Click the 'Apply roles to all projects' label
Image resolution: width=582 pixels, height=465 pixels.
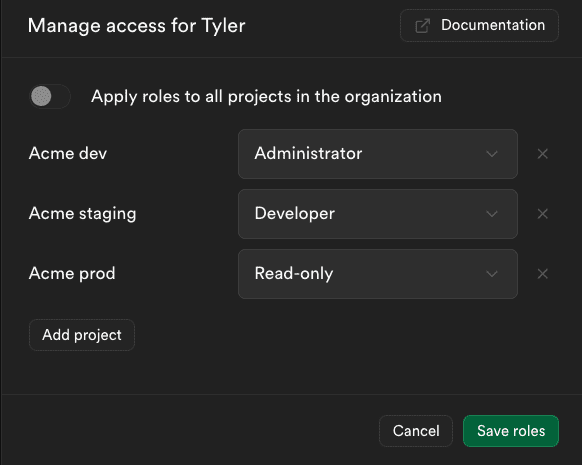267,96
